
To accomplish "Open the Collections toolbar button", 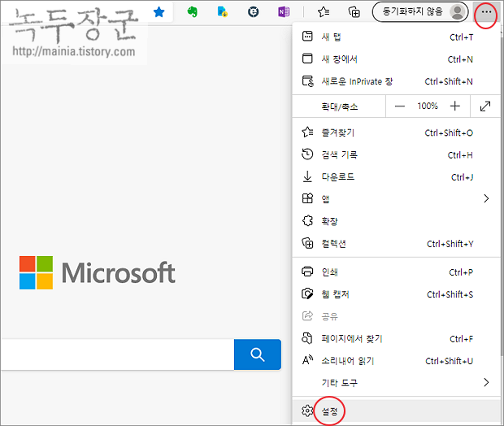I will click(x=354, y=12).
